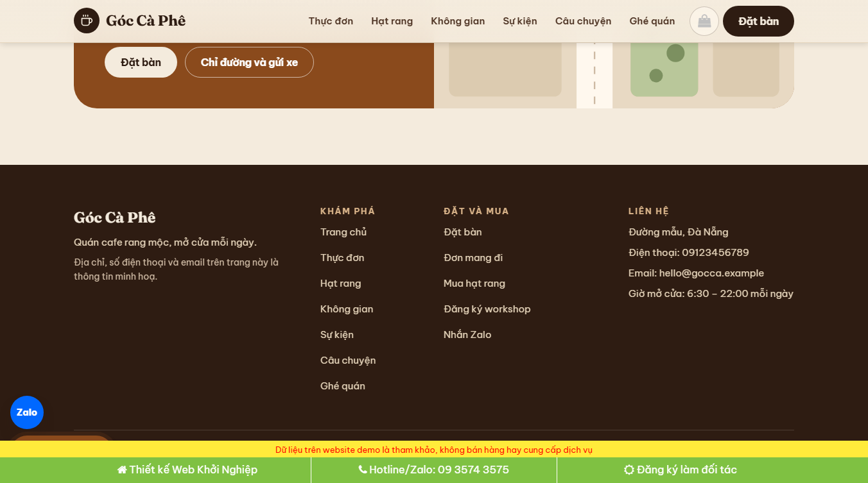The width and height of the screenshot is (868, 483).
Task: Open Ghé quán link in the footer
Action: point(343,386)
